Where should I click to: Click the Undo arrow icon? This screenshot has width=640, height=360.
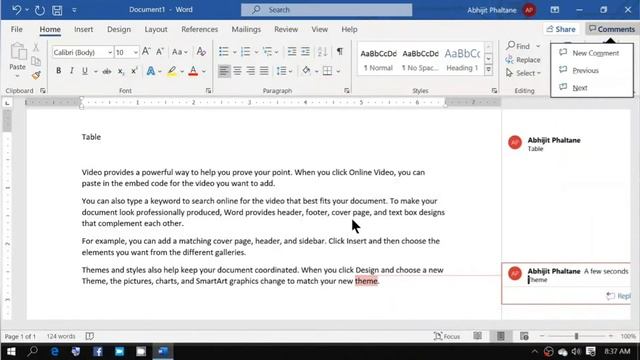[x=16, y=10]
